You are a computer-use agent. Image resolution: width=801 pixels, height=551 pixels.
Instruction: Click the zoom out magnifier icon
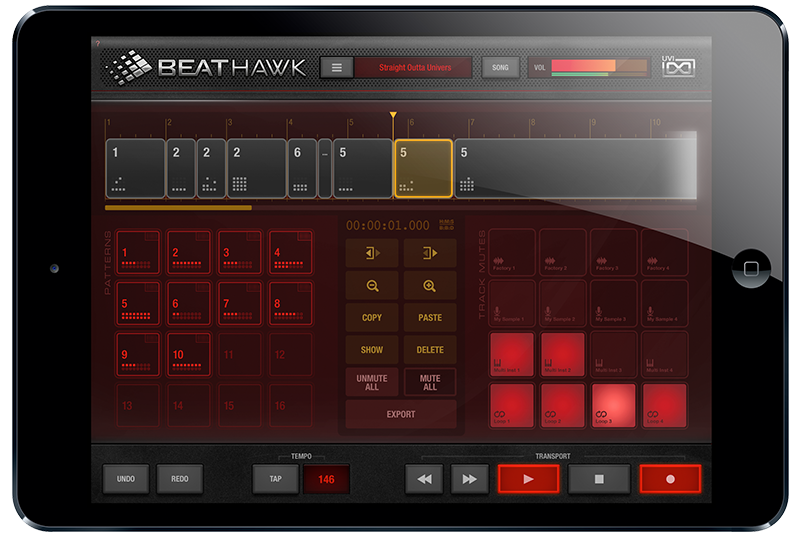click(x=371, y=286)
